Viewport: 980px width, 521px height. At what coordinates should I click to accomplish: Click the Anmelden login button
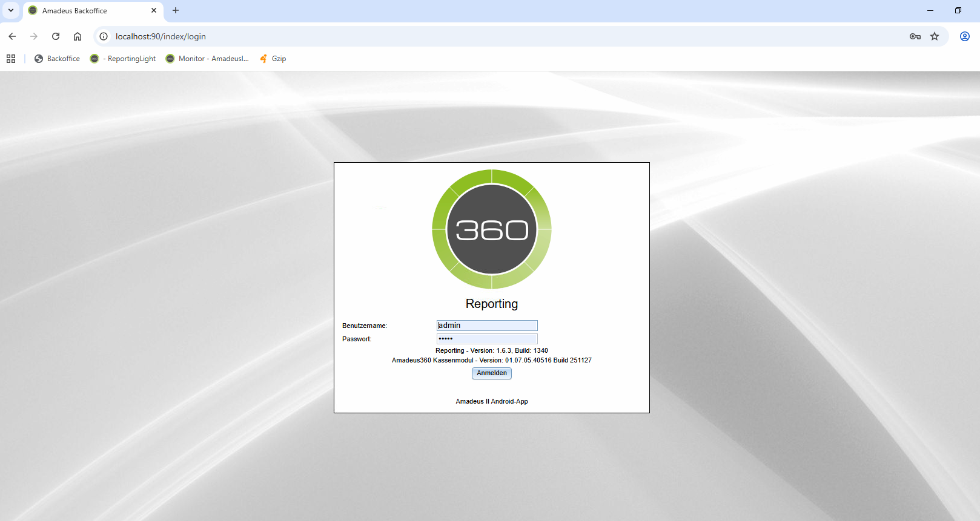click(492, 373)
